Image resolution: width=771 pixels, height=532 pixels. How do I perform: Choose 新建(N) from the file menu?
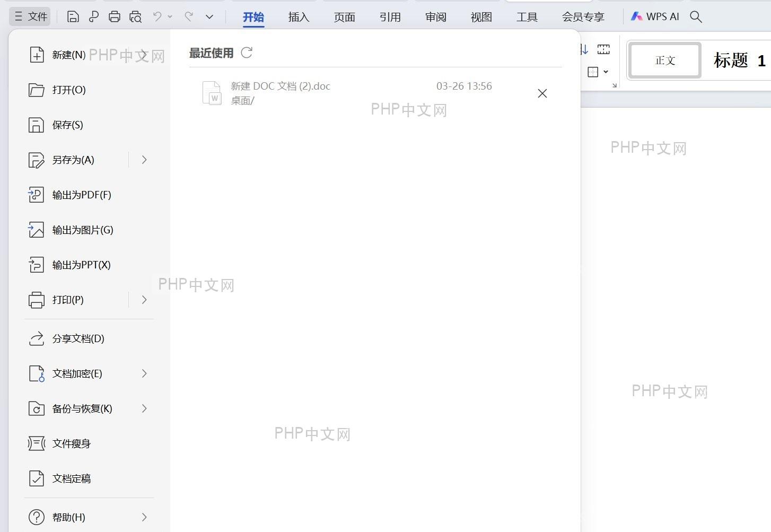point(89,55)
